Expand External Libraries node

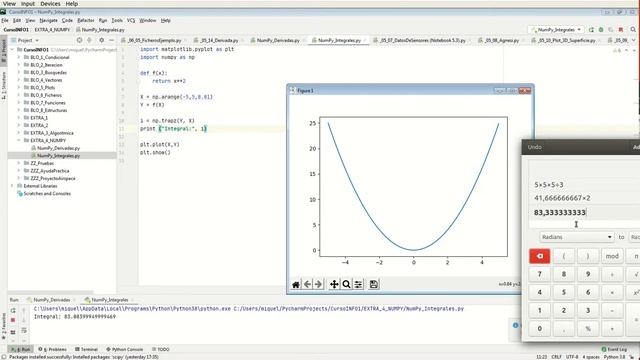coord(12,186)
